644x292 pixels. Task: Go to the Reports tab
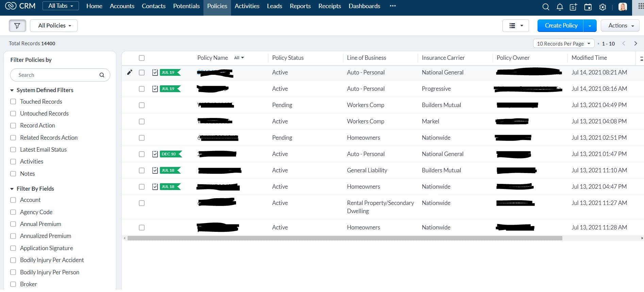(x=300, y=6)
